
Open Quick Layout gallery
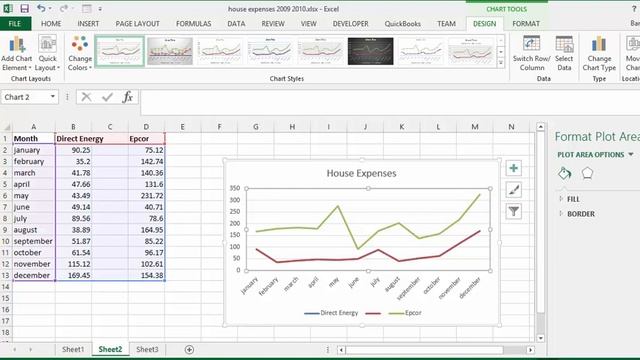coord(47,53)
